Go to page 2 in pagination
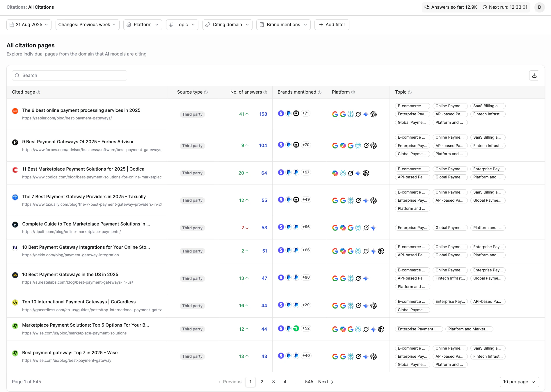Screen dimensions: 551x392 pos(262,382)
